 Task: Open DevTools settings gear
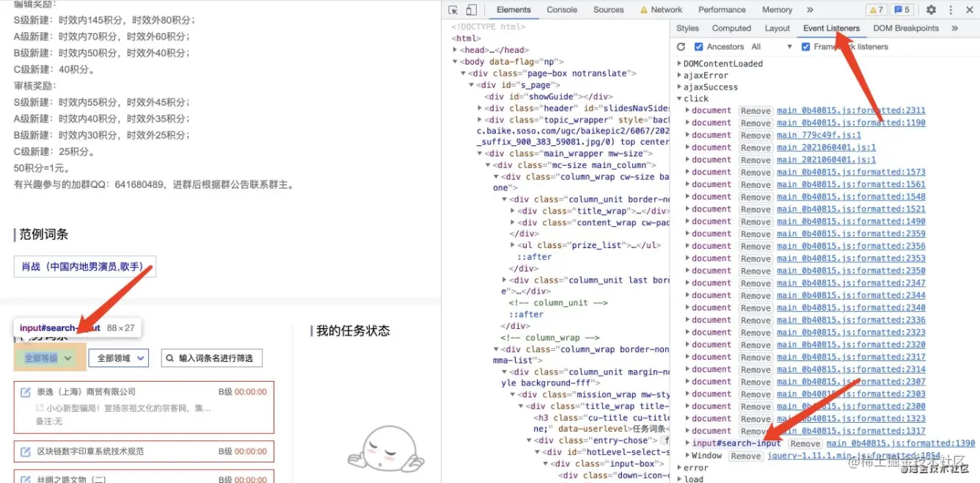(x=931, y=10)
